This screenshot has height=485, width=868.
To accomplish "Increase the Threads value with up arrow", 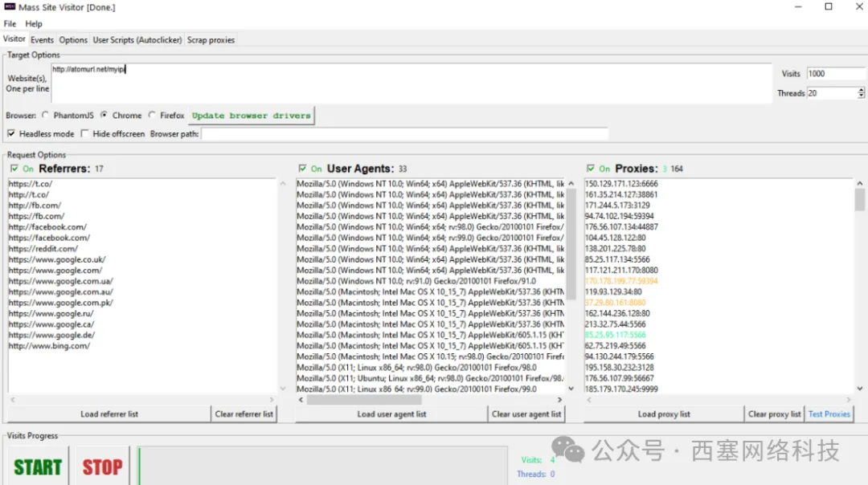I will 861,90.
